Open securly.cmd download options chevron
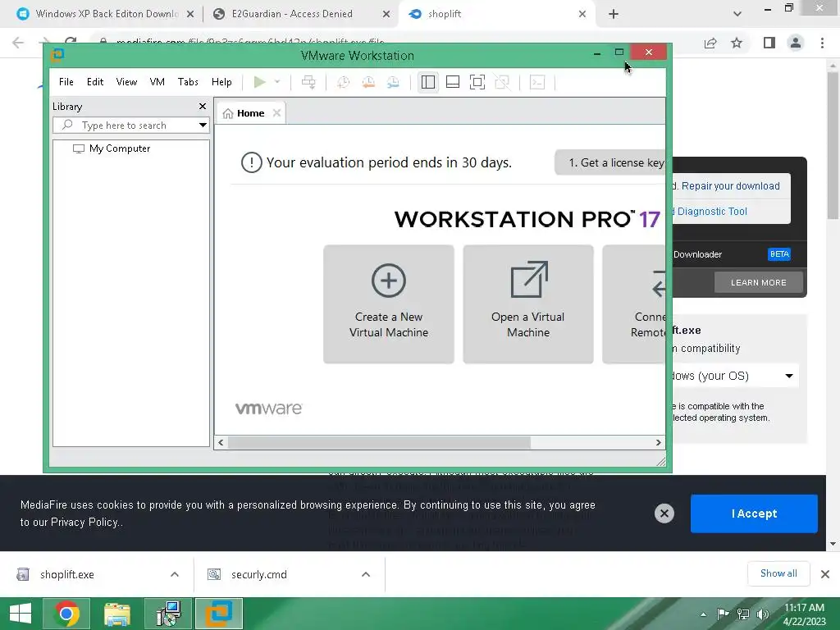Screen dimensions: 840x630 point(366,574)
